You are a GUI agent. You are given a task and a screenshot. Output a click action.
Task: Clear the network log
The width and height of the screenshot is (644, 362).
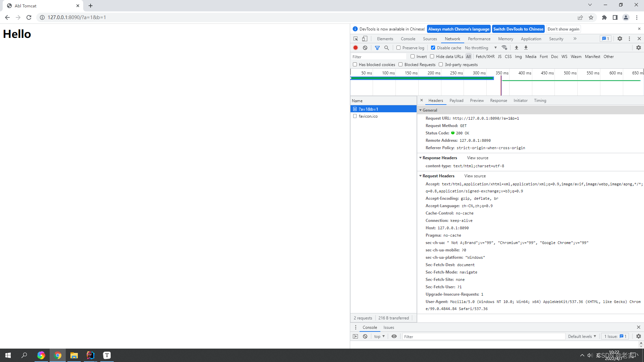(365, 48)
